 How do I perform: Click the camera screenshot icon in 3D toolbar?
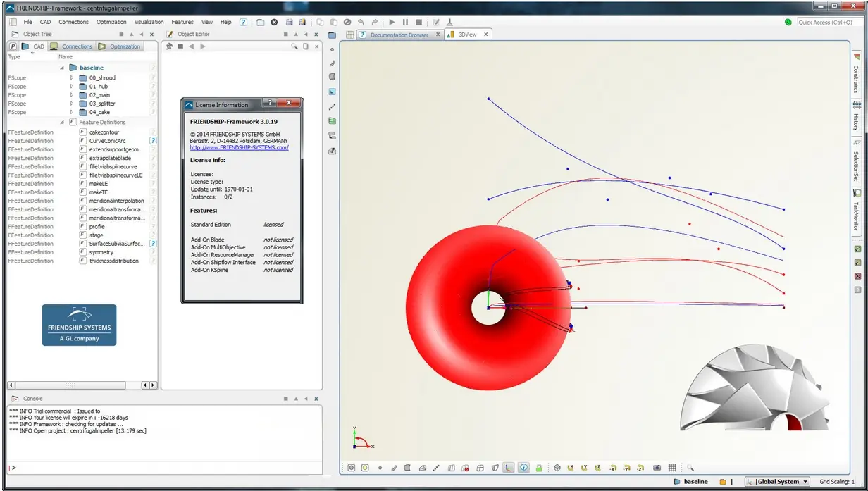pyautogui.click(x=657, y=468)
